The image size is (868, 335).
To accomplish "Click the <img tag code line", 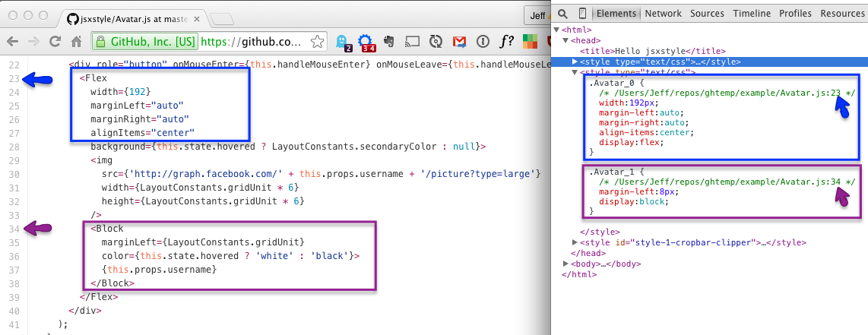I will point(101,160).
